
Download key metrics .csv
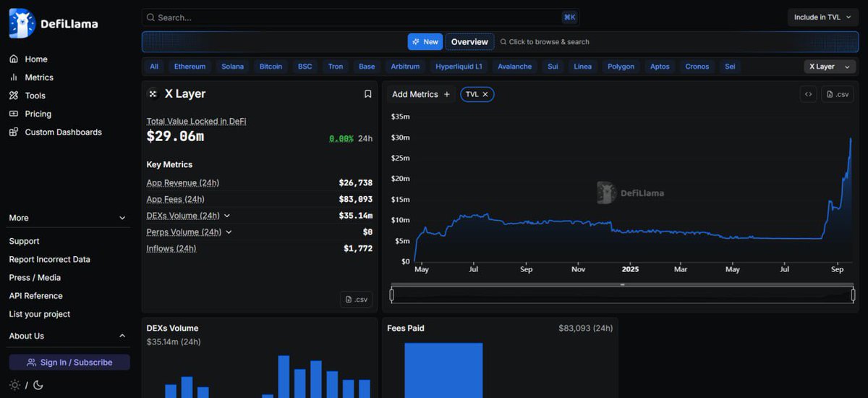coord(357,299)
